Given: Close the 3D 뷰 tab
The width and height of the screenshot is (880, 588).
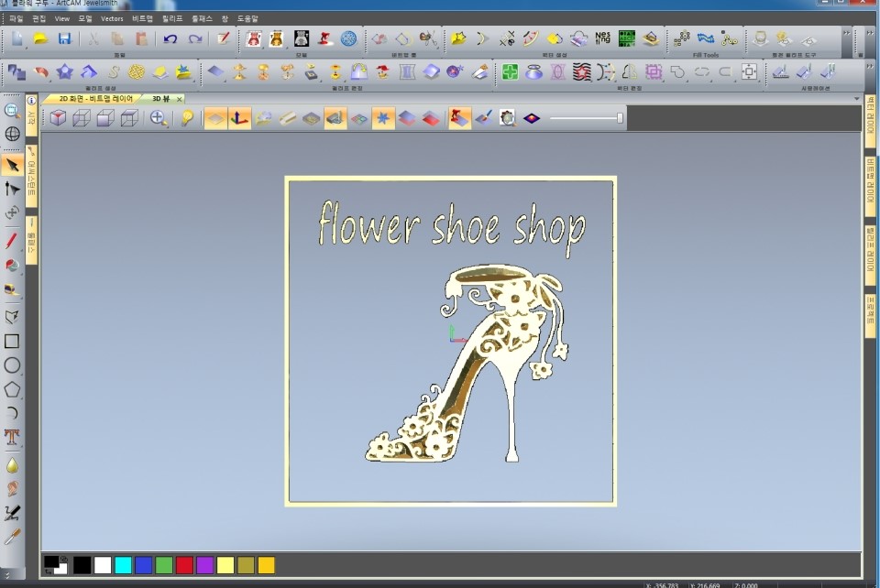Looking at the screenshot, I should [179, 99].
